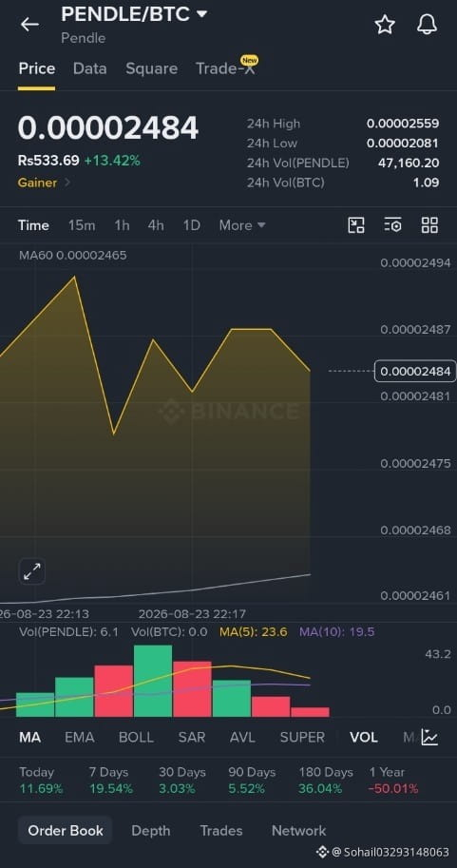
Task: Click the MA(10): 19.5 volume label
Action: 337,631
